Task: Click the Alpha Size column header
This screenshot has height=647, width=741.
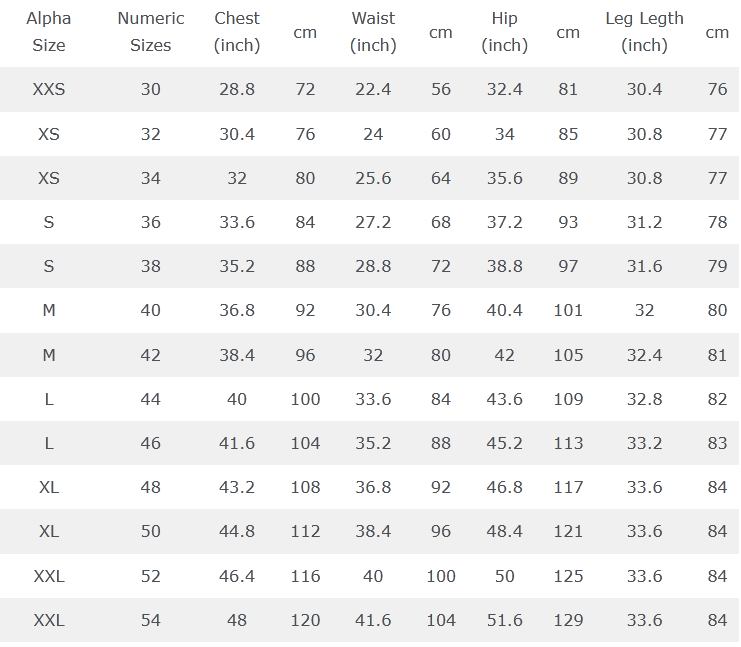Action: tap(49, 32)
